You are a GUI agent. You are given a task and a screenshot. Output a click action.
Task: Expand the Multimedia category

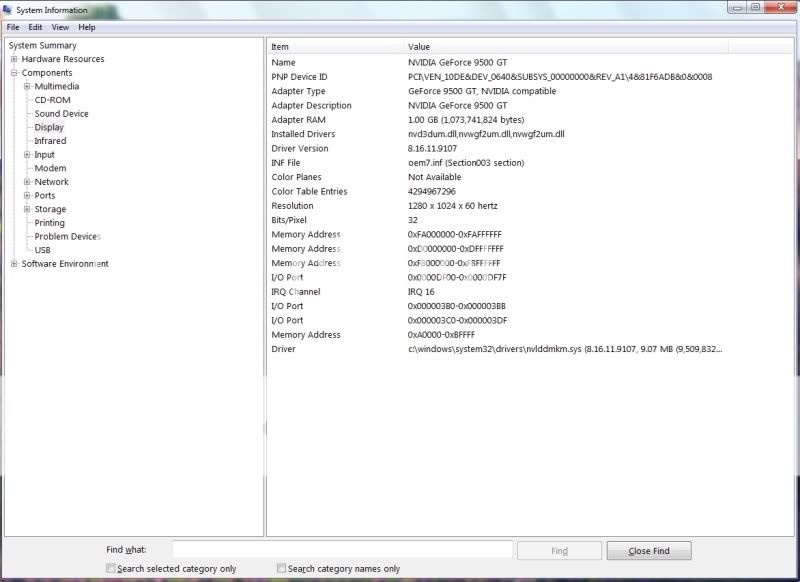(x=27, y=87)
